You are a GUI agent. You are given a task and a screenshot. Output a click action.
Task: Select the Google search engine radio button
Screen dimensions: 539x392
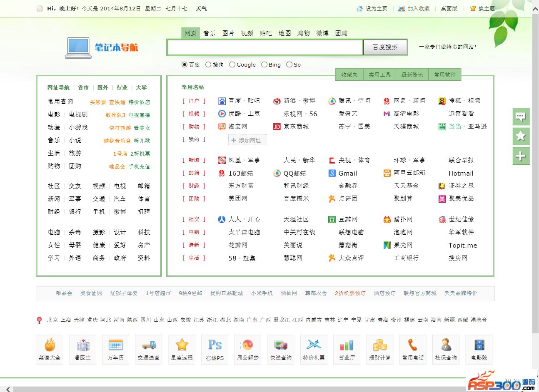point(232,65)
